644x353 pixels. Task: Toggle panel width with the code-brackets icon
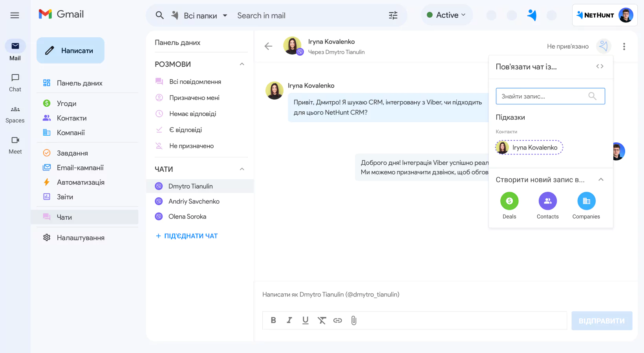coord(600,66)
